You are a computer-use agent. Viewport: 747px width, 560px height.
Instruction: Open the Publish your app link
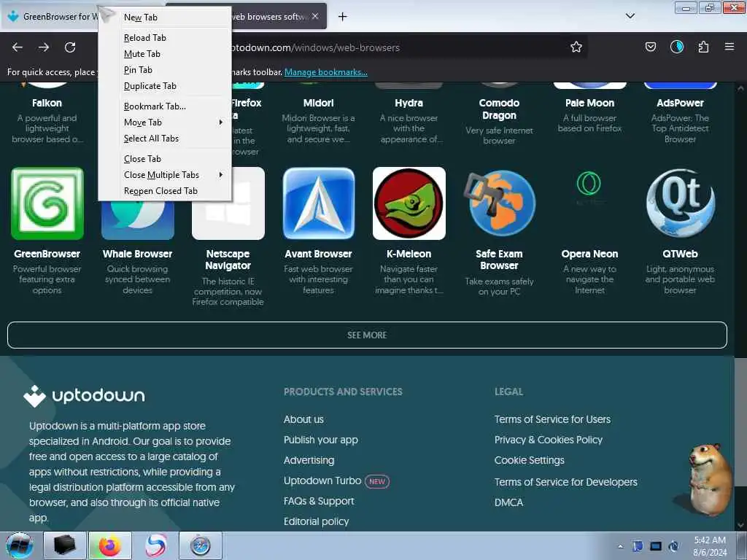click(x=321, y=440)
